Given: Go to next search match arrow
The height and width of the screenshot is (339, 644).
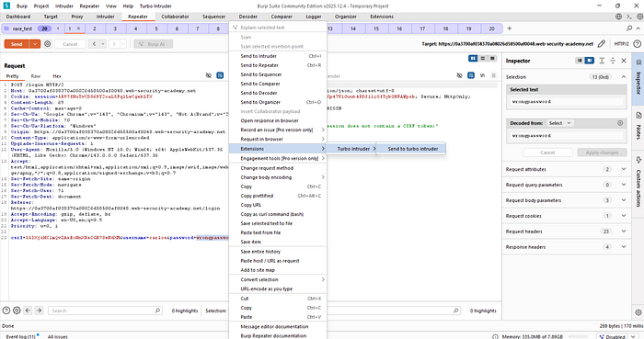Looking at the screenshot, I should [x=39, y=311].
